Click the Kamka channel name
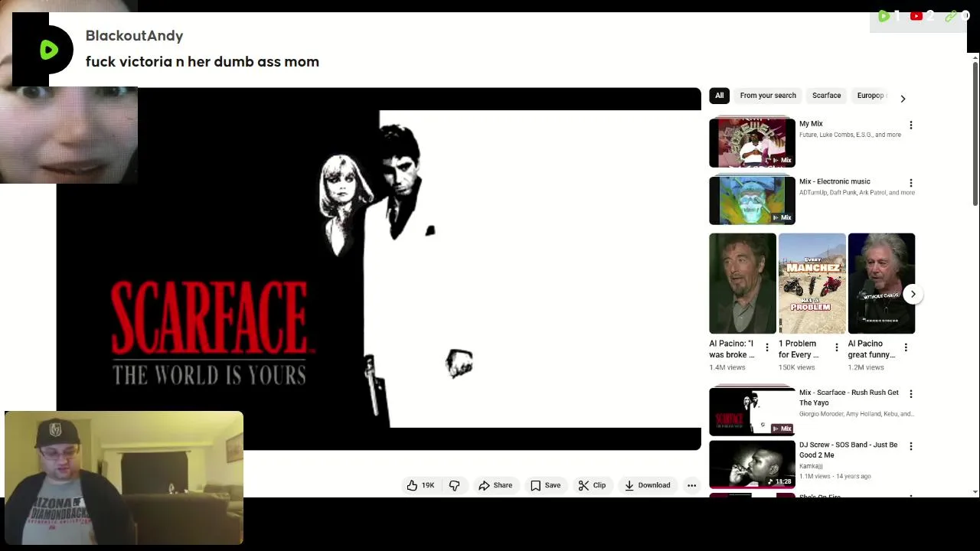Image resolution: width=980 pixels, height=551 pixels. coord(811,466)
